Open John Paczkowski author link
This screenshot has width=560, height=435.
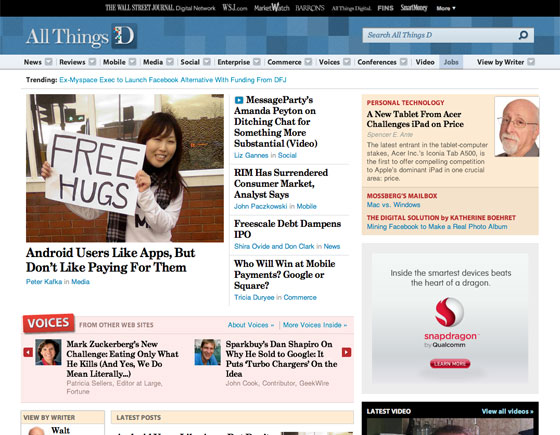[x=261, y=206]
